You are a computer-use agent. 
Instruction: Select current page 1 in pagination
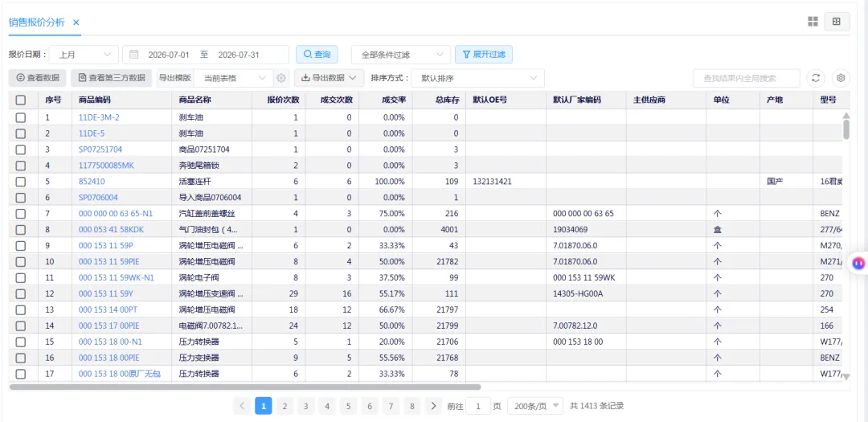pyautogui.click(x=264, y=406)
